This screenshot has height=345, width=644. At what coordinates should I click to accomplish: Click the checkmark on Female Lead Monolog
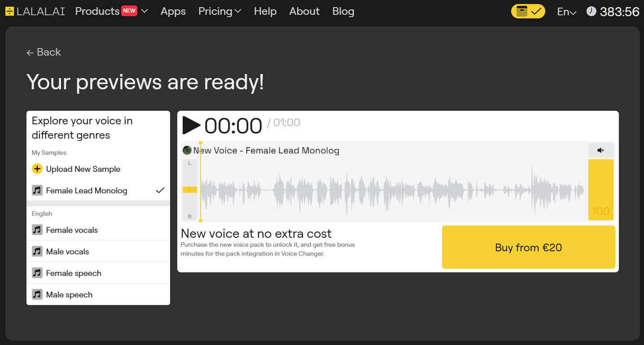[x=160, y=191]
